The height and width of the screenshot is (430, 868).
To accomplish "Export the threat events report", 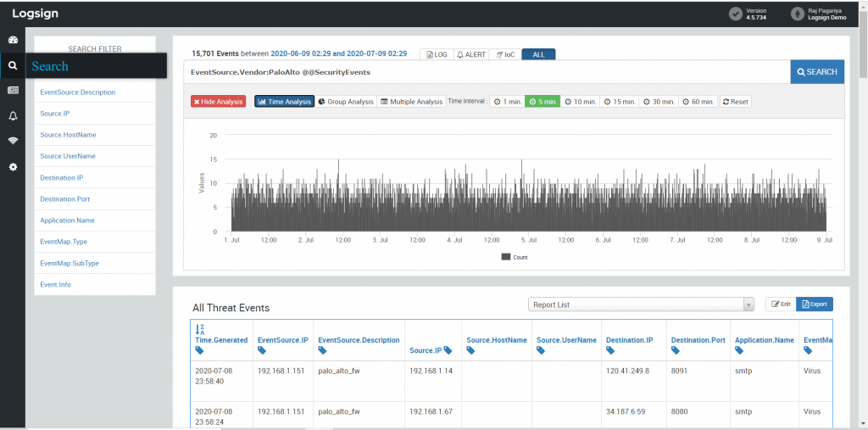I will click(x=815, y=304).
